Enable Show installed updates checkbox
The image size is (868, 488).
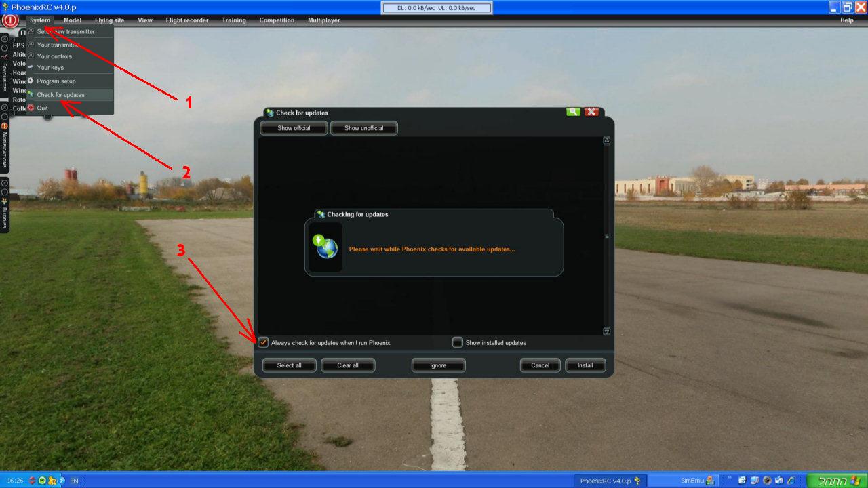[458, 342]
